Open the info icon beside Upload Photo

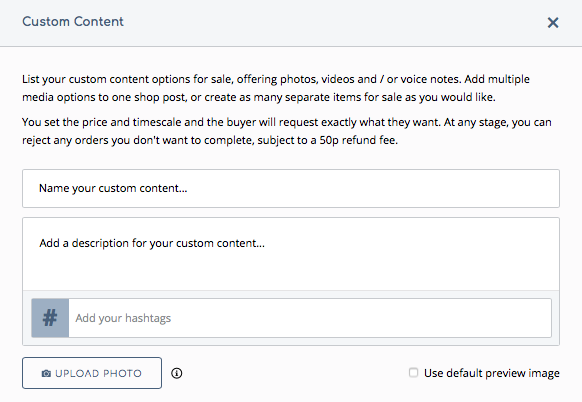tap(177, 373)
